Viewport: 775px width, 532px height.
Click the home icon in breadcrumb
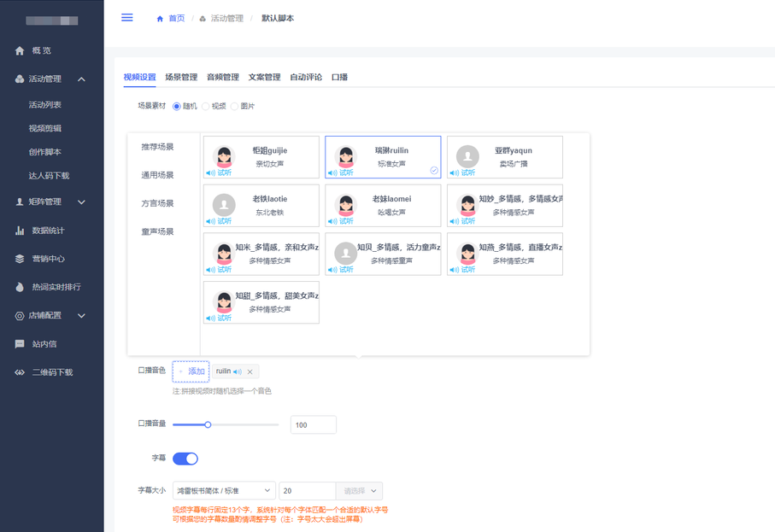[160, 19]
